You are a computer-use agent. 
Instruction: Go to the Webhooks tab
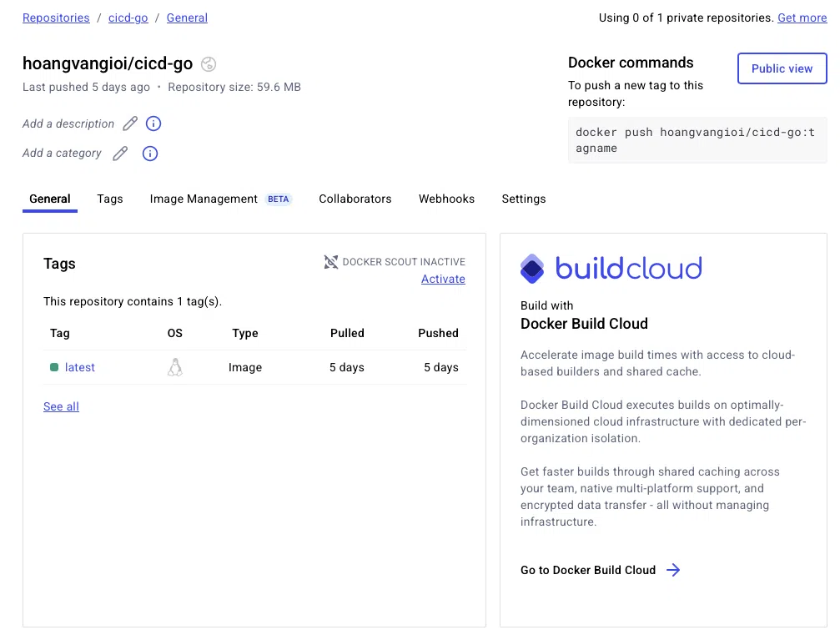[447, 199]
